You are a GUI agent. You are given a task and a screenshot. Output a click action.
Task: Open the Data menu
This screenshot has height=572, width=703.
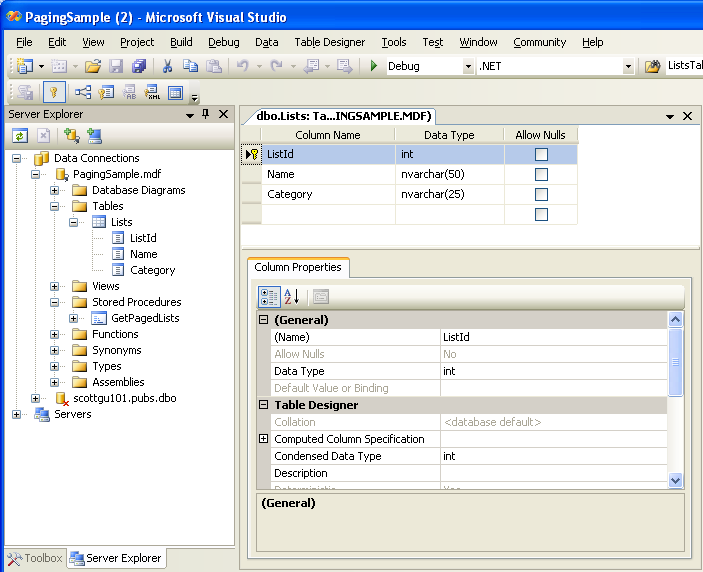pos(267,42)
